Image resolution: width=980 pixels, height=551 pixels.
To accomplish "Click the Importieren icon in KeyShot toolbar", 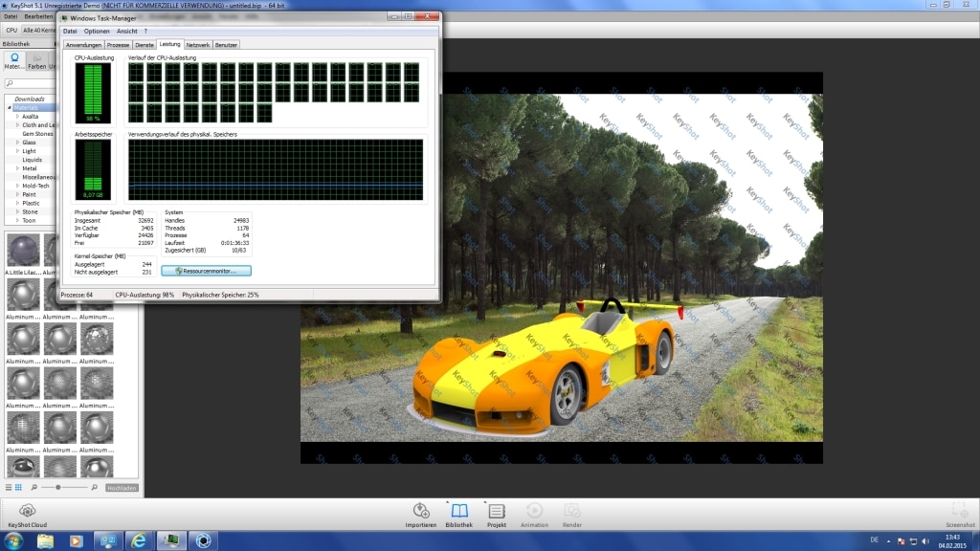I will pos(421,516).
